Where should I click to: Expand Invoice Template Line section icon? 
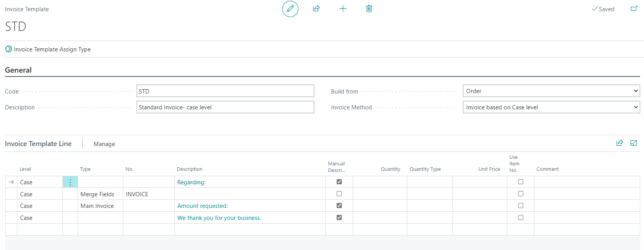pos(634,143)
